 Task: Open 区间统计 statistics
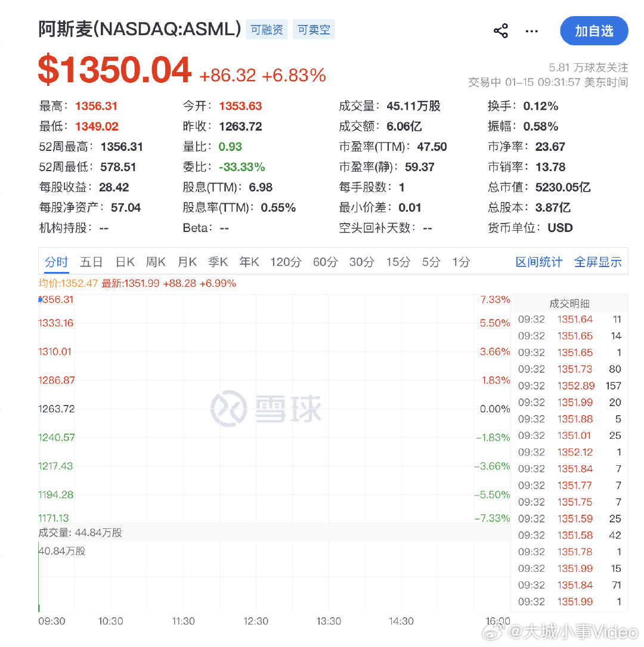tap(538, 261)
